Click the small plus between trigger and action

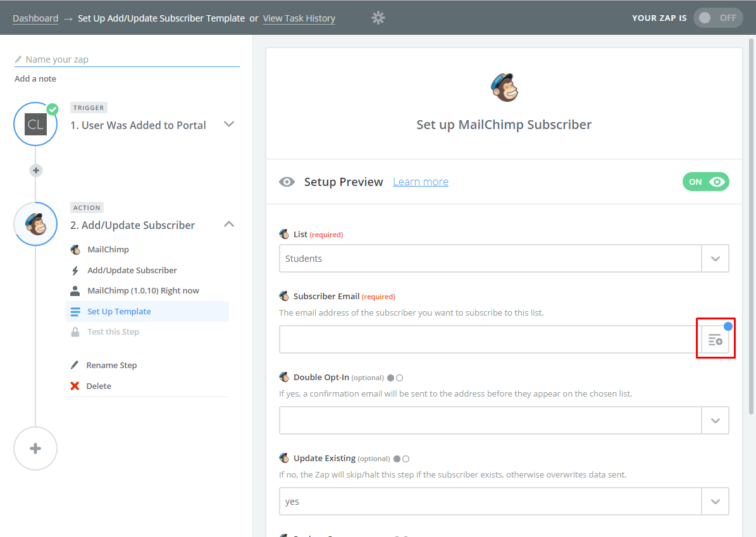[35, 170]
